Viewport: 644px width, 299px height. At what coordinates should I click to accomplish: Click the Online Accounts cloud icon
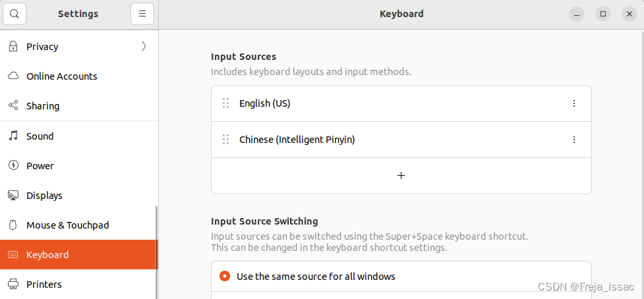tap(13, 76)
